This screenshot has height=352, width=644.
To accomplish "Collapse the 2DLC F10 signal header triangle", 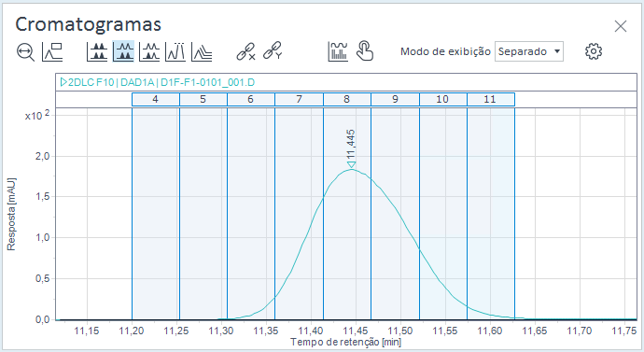I will tap(63, 82).
